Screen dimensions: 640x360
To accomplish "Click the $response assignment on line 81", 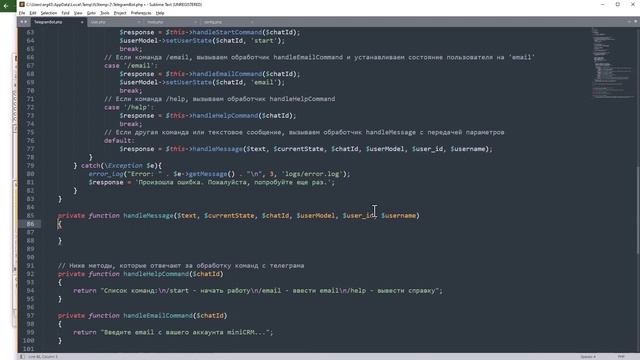I will pos(211,182).
